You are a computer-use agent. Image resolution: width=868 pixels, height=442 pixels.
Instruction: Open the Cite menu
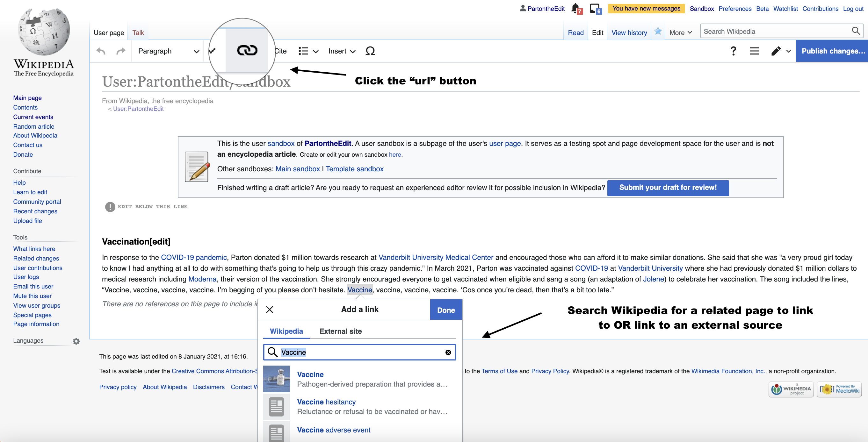pyautogui.click(x=280, y=51)
